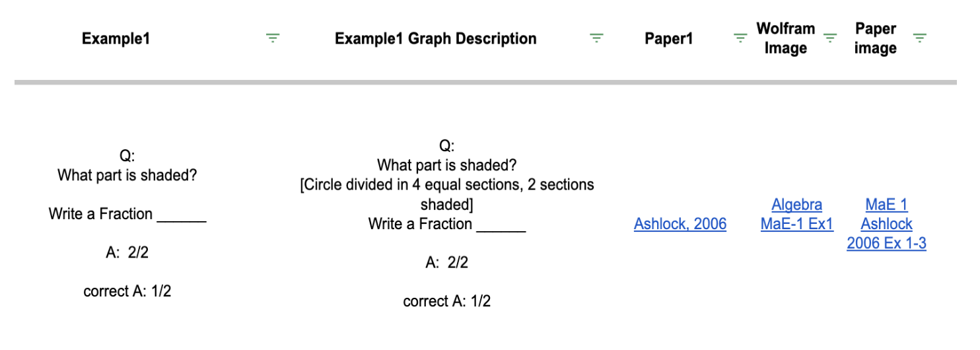
Task: Open the Ashlock, 2006 link
Action: 680,224
